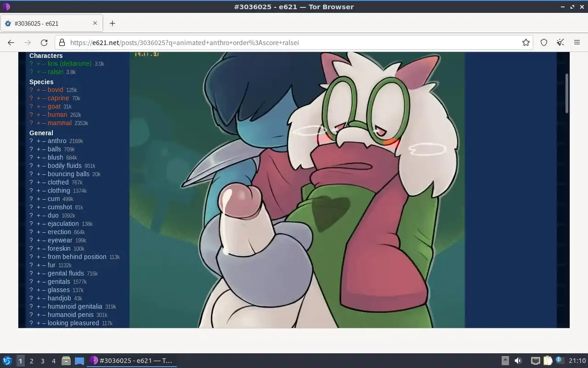Exclude 'fur' from search using its minus
The height and width of the screenshot is (368, 588).
(x=44, y=265)
